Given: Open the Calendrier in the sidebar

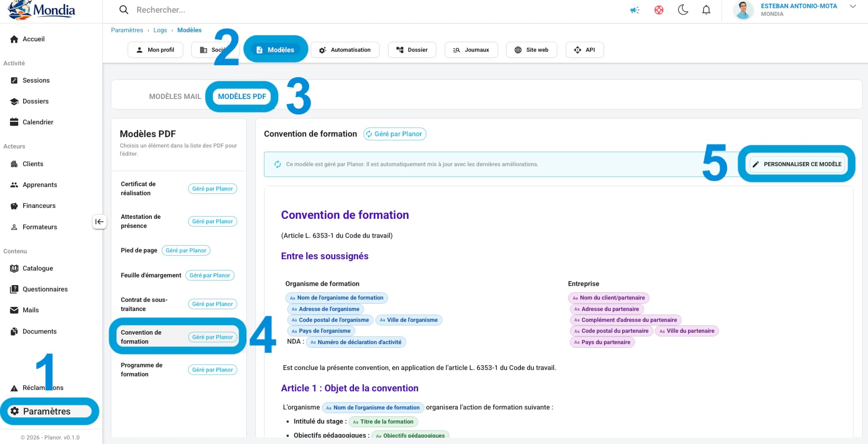Looking at the screenshot, I should click(38, 122).
